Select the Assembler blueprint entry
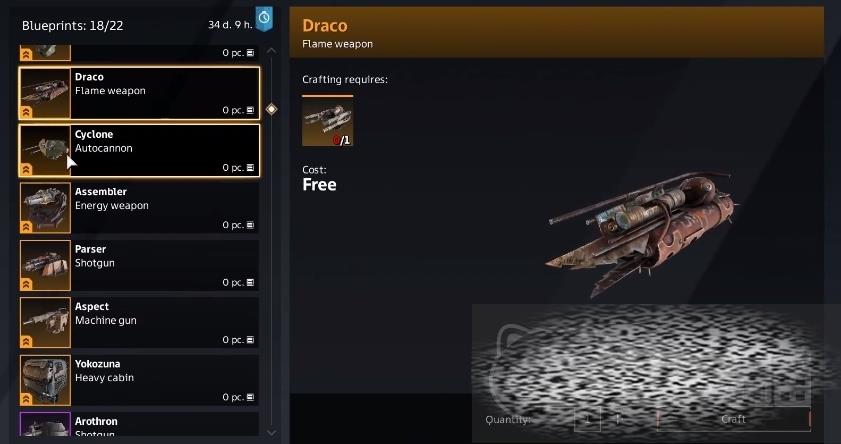Viewport: 841px width, 444px height. (x=139, y=208)
